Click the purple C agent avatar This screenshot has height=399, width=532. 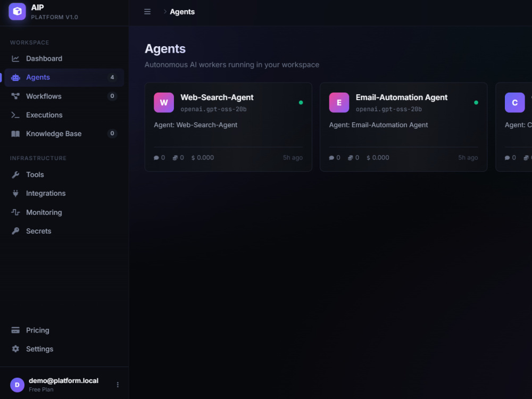[514, 103]
